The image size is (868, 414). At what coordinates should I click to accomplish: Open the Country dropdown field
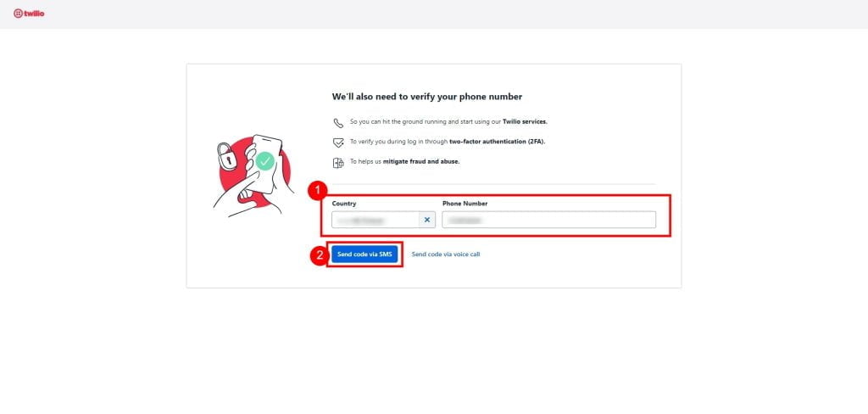tap(376, 220)
